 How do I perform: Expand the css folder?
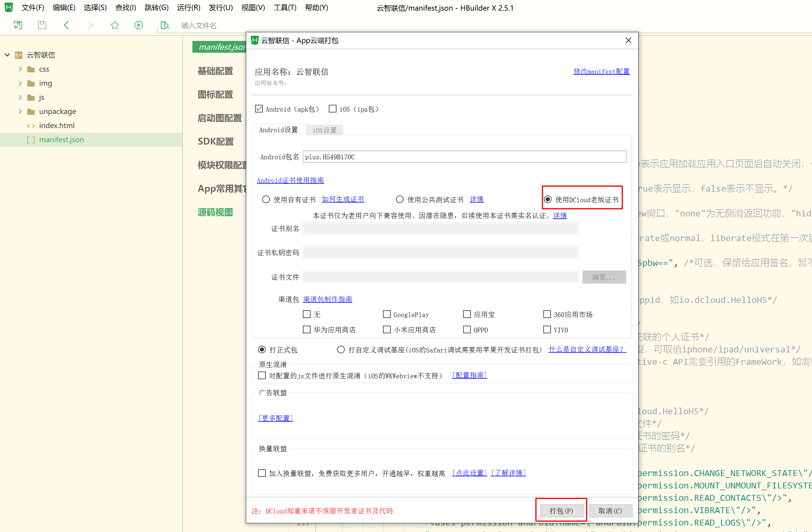point(20,69)
